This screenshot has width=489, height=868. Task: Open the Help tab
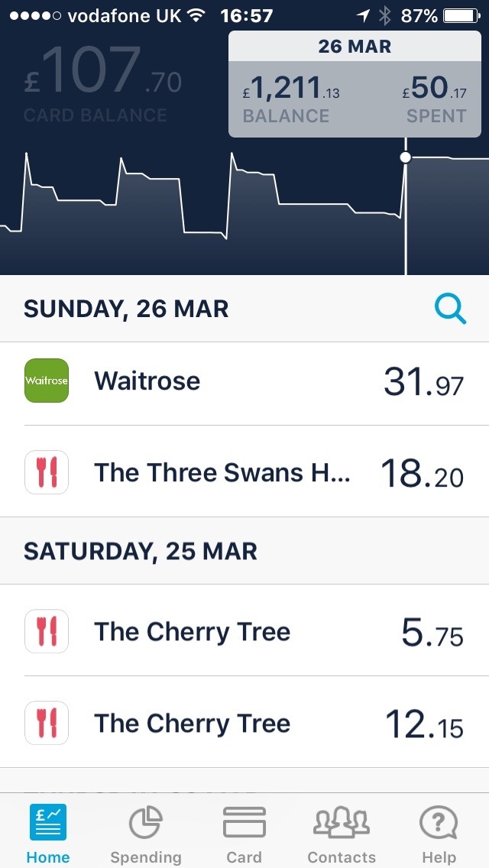pyautogui.click(x=439, y=834)
